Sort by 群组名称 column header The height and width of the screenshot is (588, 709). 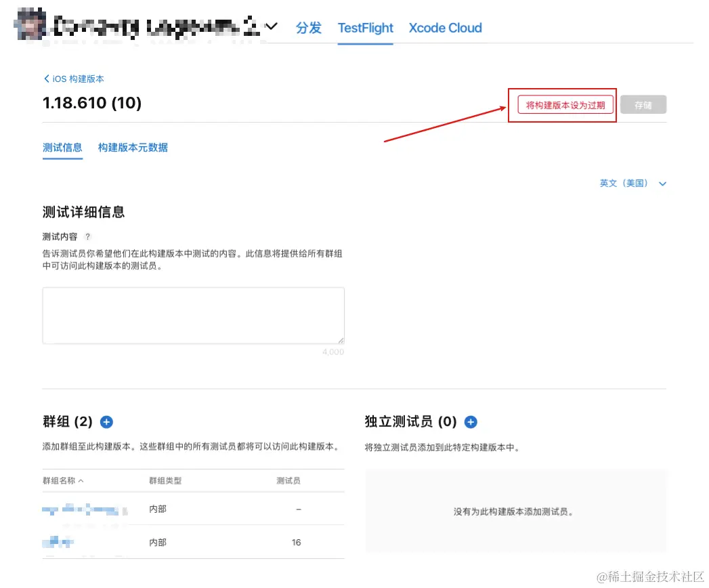pos(63,480)
